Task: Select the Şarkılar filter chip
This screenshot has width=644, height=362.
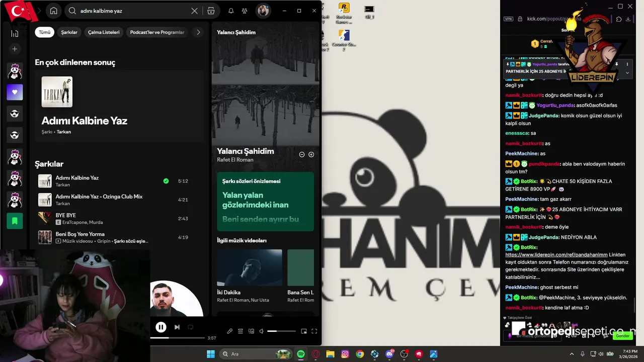Action: 69,32
